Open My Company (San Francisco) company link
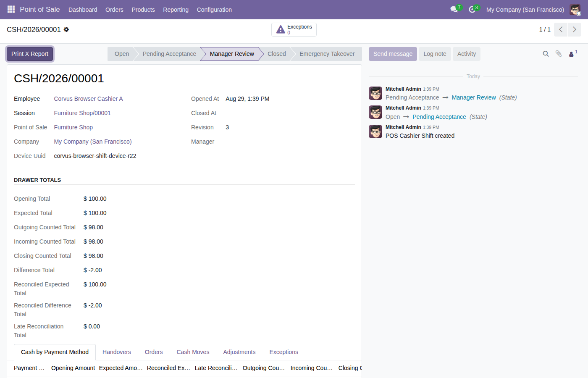 [93, 142]
